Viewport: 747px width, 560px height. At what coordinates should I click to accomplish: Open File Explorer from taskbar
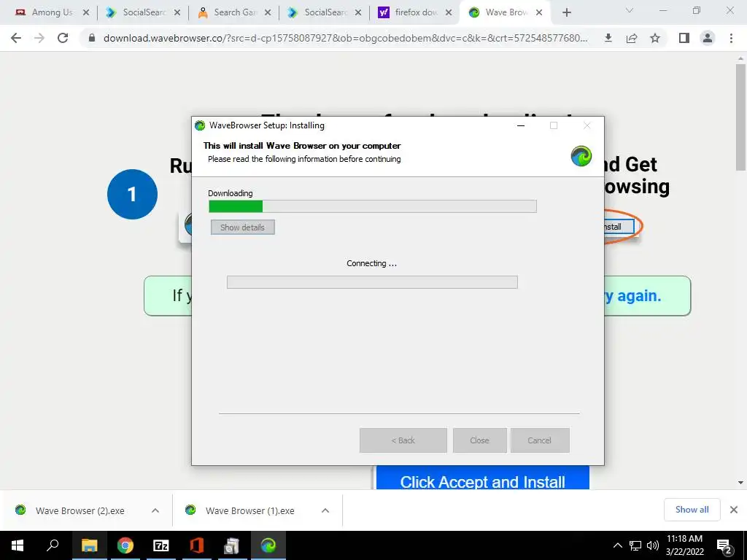click(89, 545)
